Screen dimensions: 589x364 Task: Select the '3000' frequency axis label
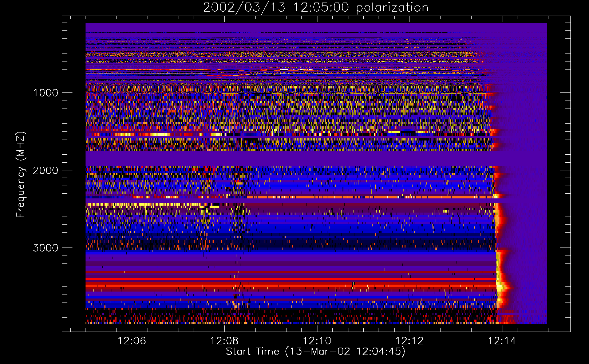(46, 248)
